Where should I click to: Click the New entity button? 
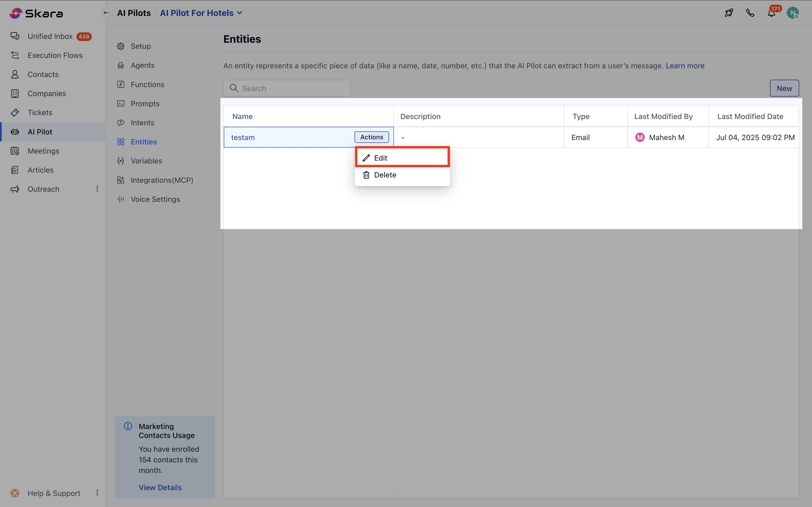pos(784,88)
